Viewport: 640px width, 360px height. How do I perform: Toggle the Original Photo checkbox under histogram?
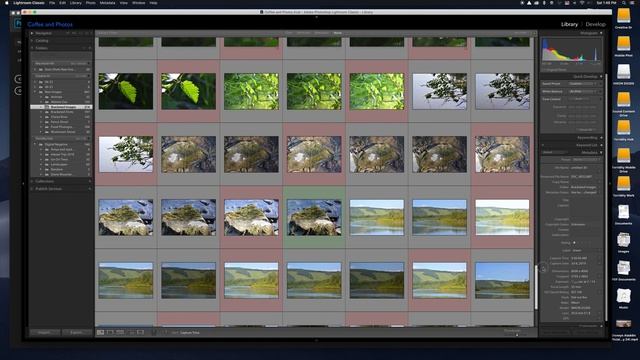click(544, 70)
